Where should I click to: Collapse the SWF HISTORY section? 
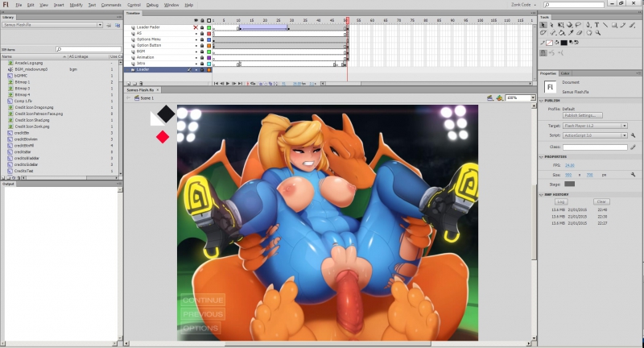coord(541,195)
